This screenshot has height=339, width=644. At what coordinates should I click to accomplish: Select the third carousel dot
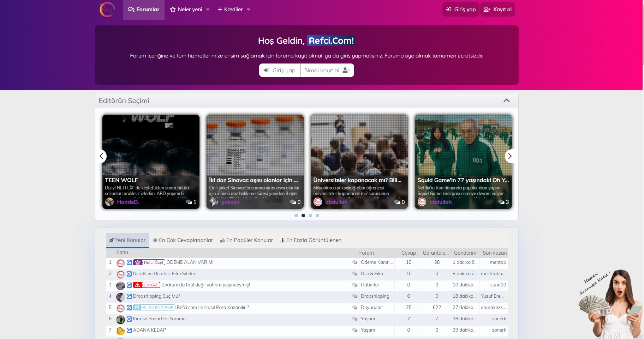pyautogui.click(x=310, y=216)
